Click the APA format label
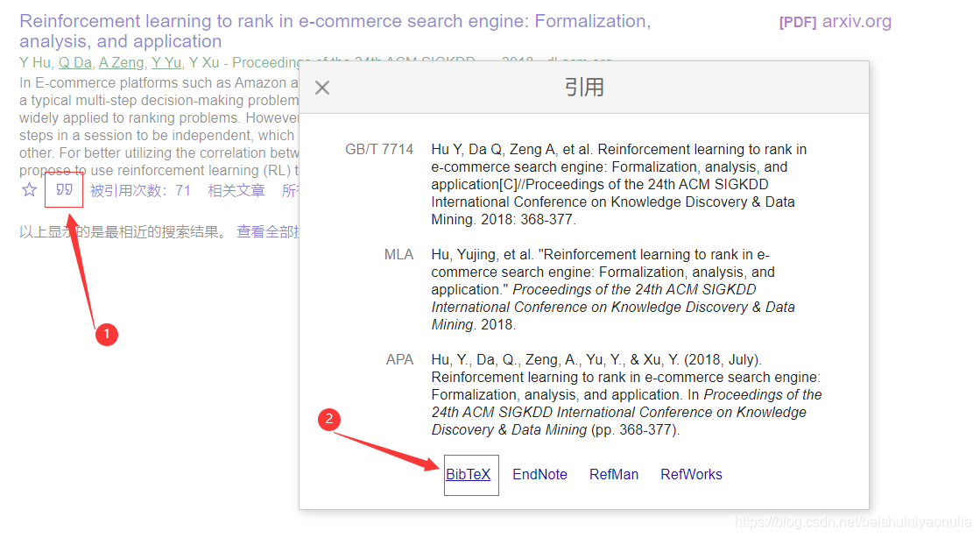980x538 pixels. click(x=399, y=359)
